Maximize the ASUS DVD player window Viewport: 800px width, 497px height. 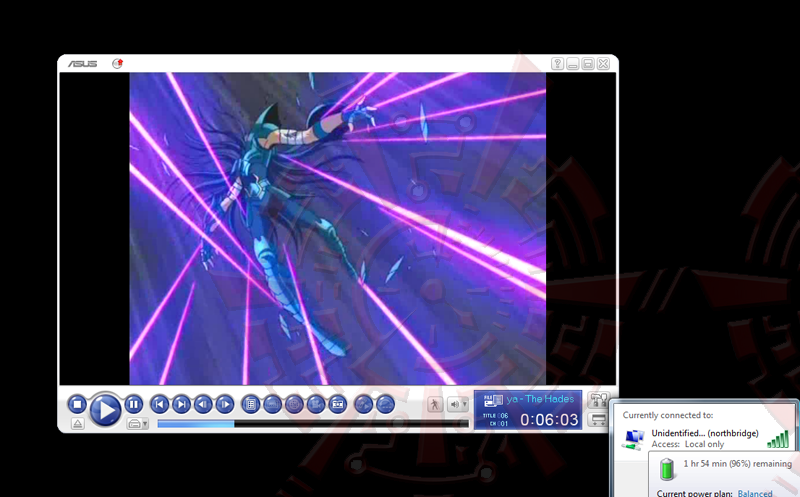588,64
